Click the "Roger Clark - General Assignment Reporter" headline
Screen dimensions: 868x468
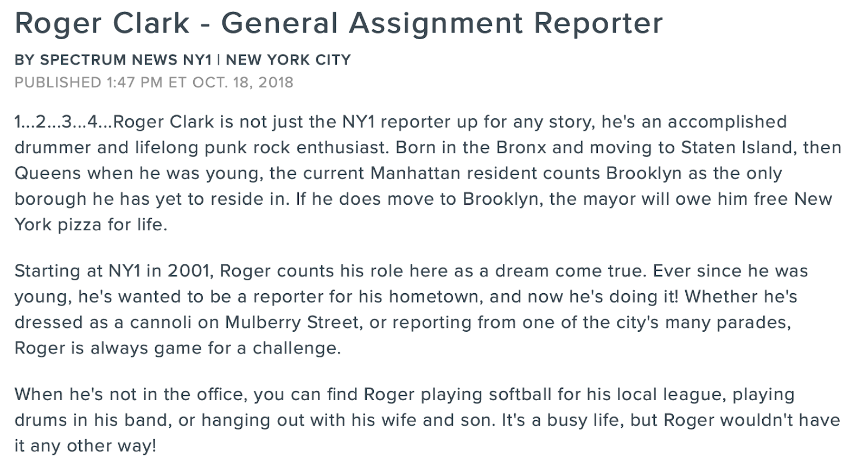point(339,23)
